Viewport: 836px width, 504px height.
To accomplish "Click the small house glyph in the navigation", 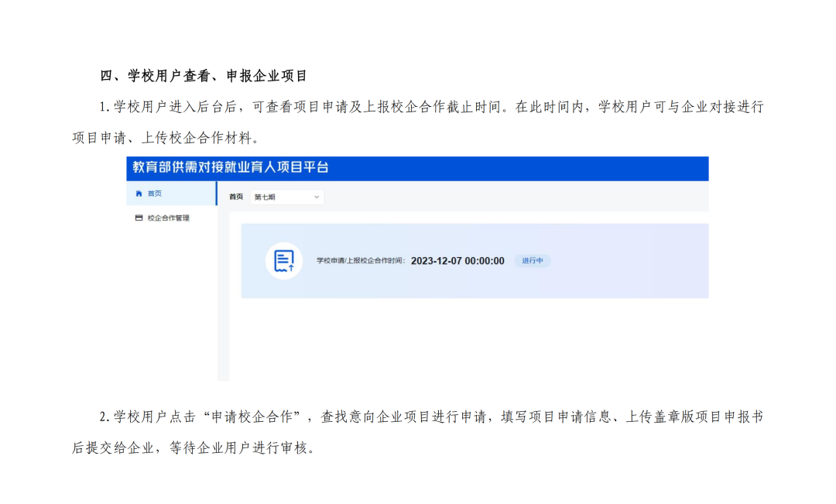I will [139, 194].
